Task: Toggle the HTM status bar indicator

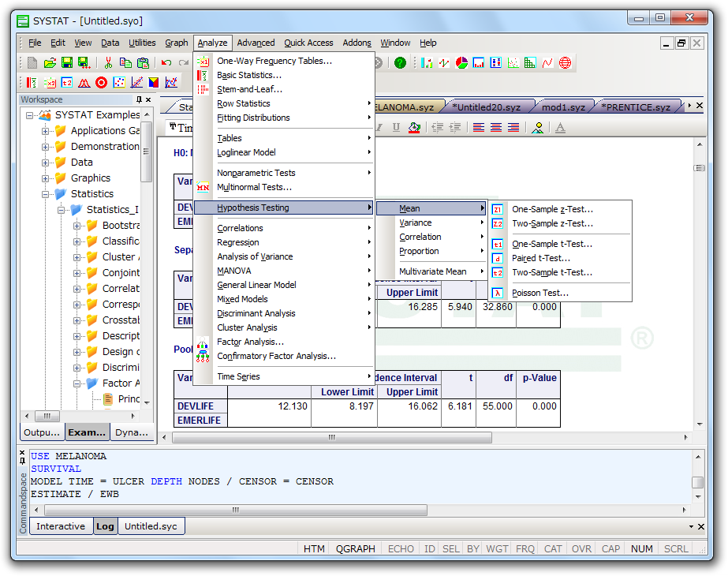Action: point(314,548)
